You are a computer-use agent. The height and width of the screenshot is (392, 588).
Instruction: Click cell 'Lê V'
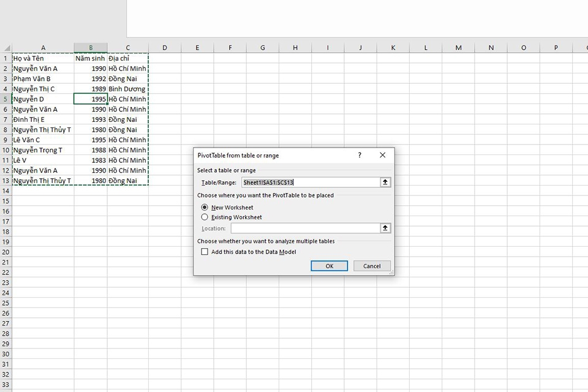pyautogui.click(x=43, y=160)
